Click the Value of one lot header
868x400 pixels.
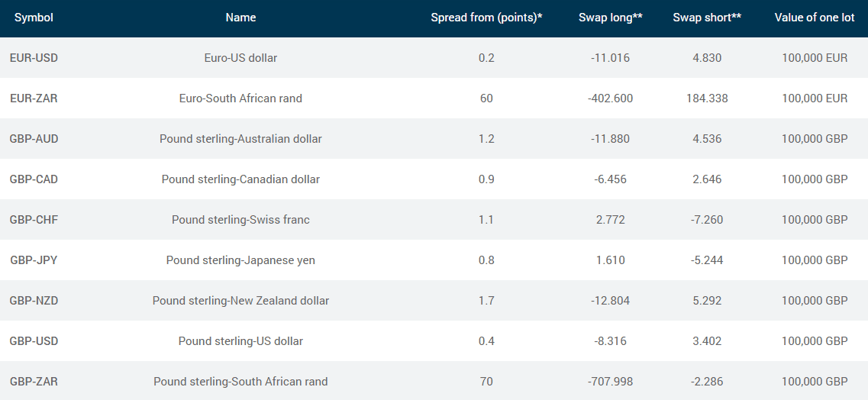tap(815, 18)
